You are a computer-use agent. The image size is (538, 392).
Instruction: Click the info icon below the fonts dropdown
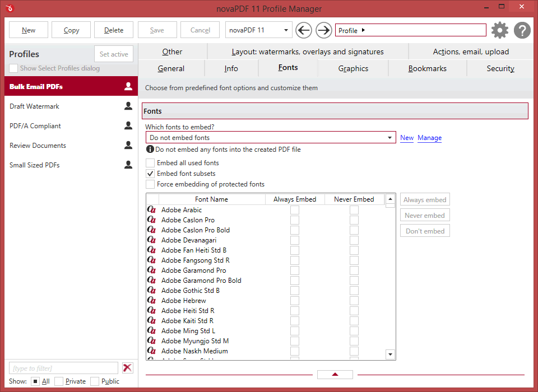(x=150, y=149)
